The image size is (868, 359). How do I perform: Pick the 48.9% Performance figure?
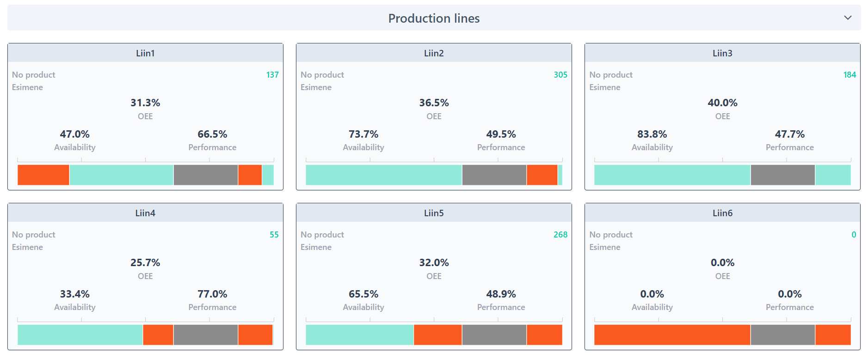[501, 294]
